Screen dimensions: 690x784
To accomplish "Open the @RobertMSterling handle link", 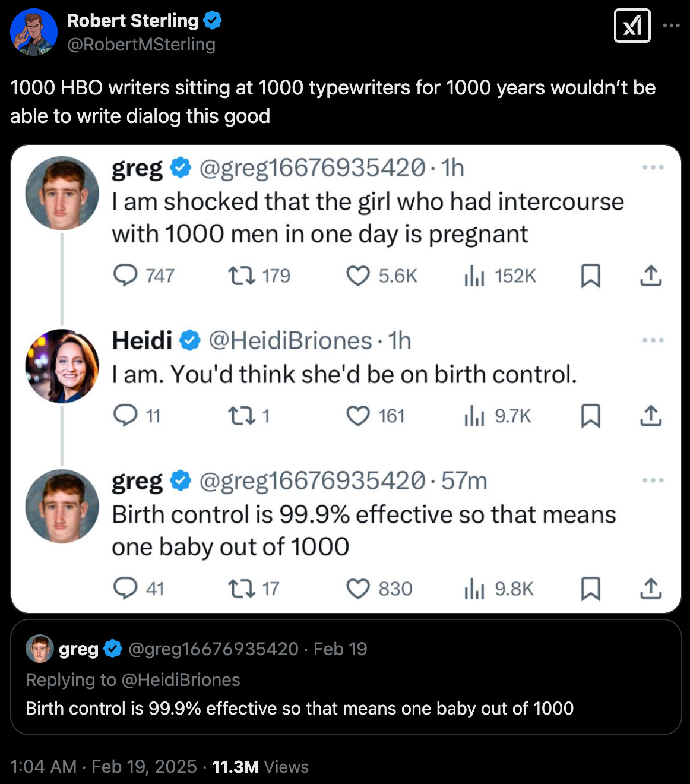I will pos(141,45).
